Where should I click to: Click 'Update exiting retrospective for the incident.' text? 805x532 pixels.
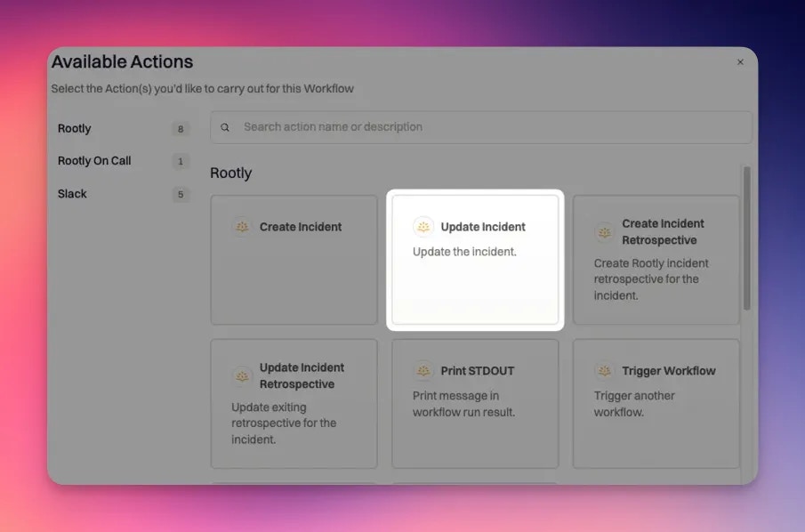pos(284,423)
